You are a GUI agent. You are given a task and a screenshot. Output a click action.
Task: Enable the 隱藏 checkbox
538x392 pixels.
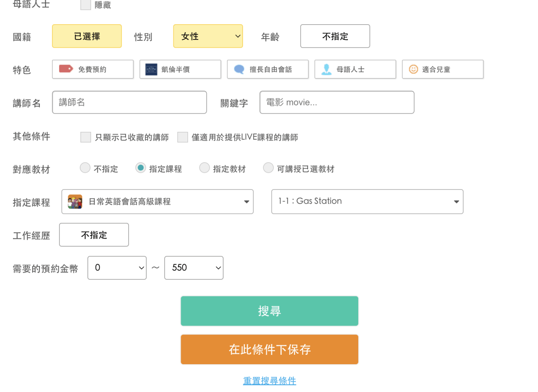point(85,5)
